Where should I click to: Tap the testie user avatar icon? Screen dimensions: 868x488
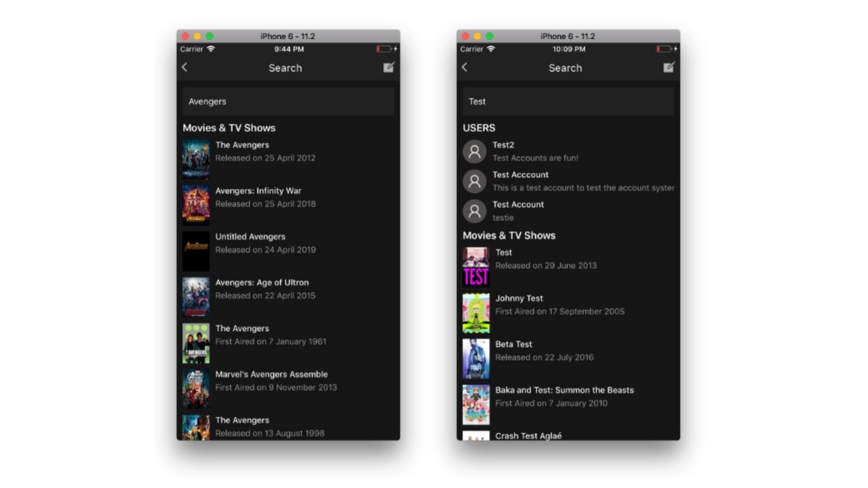pyautogui.click(x=474, y=211)
